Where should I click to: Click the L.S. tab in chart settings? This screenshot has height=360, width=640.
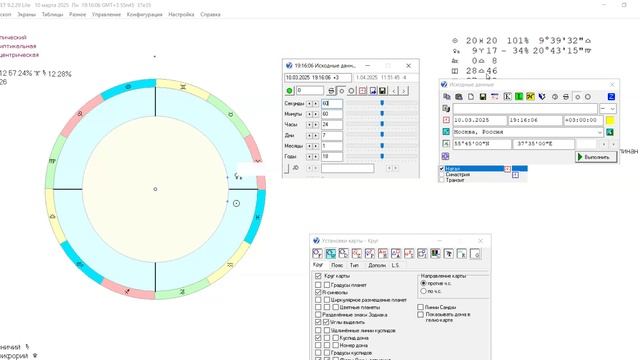(395, 265)
